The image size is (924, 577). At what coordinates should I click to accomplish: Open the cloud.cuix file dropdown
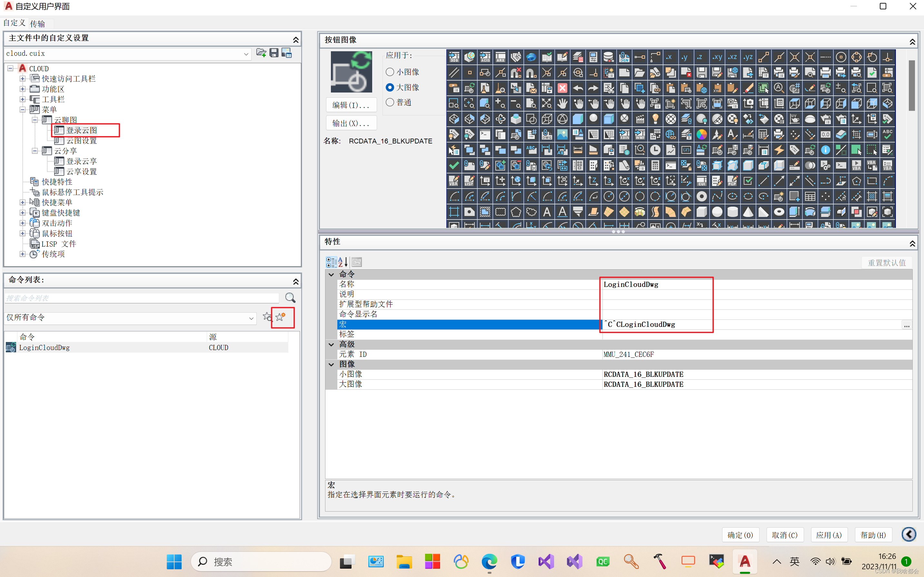pyautogui.click(x=246, y=54)
